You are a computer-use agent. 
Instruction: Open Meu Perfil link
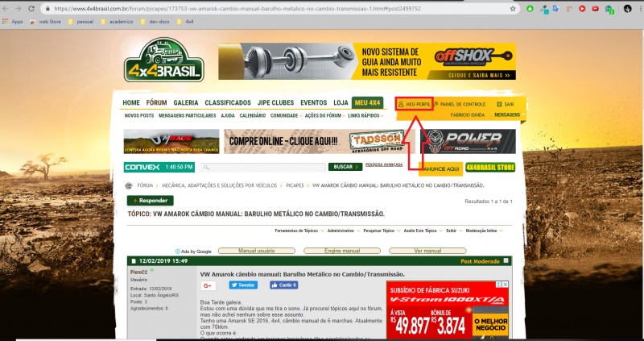tap(415, 105)
